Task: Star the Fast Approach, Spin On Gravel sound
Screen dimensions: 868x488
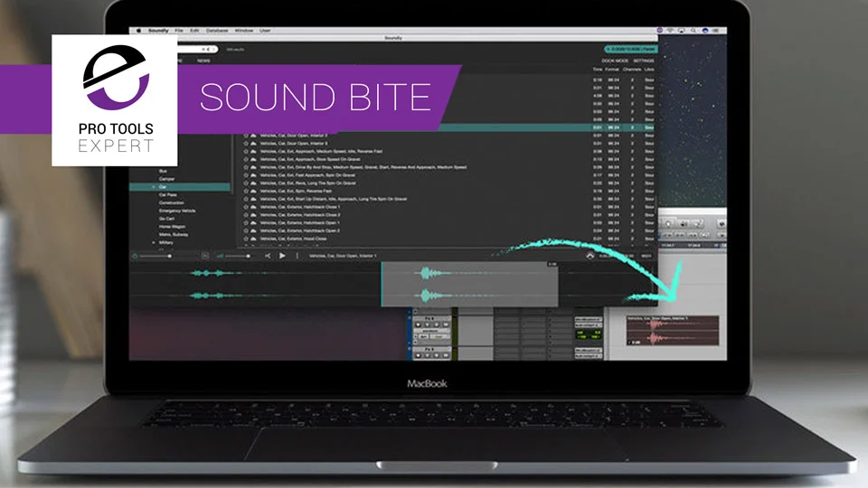Action: (246, 174)
